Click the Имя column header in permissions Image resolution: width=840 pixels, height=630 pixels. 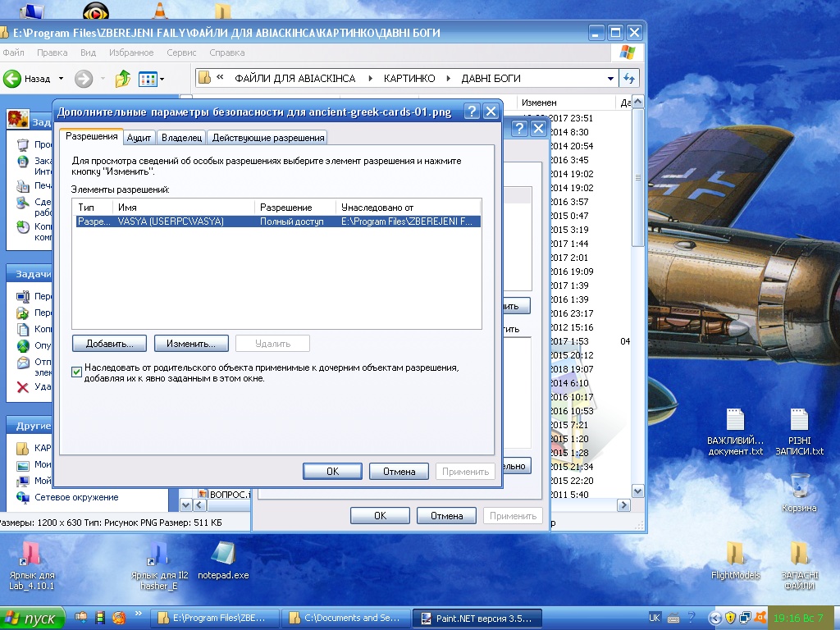183,208
